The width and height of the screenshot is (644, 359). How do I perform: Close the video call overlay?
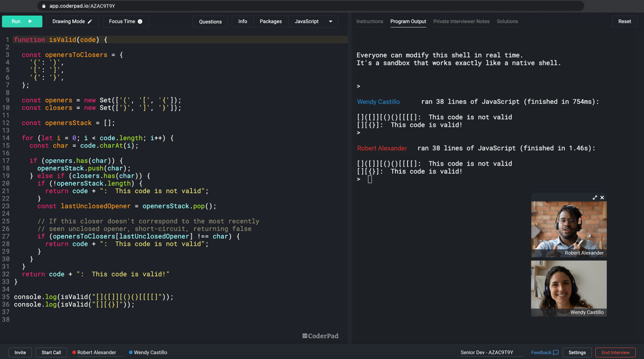[x=602, y=197]
